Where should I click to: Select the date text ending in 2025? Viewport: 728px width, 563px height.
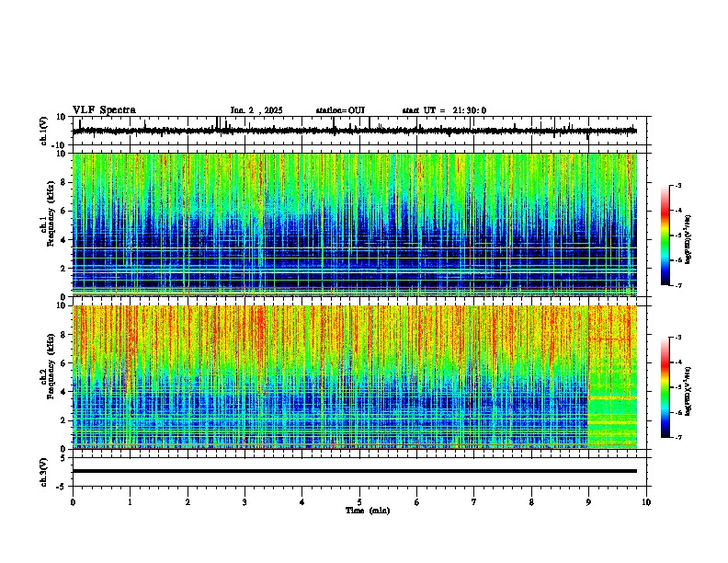point(256,110)
